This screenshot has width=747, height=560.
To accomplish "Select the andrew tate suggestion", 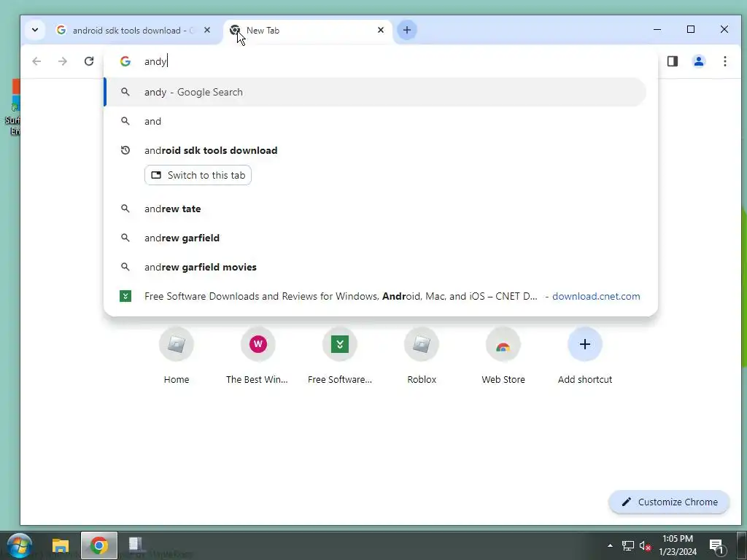I will (x=375, y=209).
